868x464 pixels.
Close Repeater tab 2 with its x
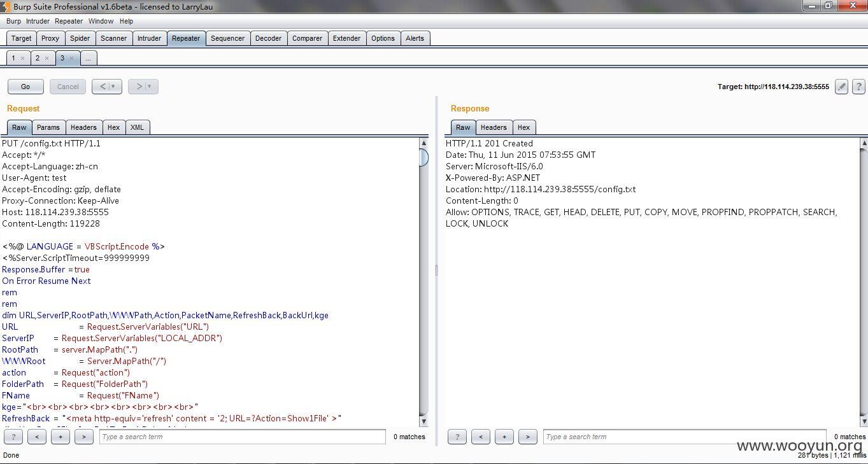tap(46, 58)
